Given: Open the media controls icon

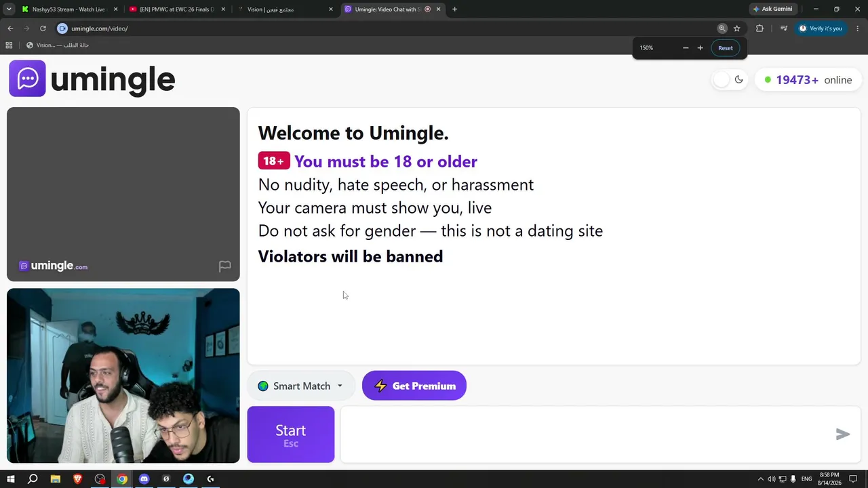Looking at the screenshot, I should (784, 28).
